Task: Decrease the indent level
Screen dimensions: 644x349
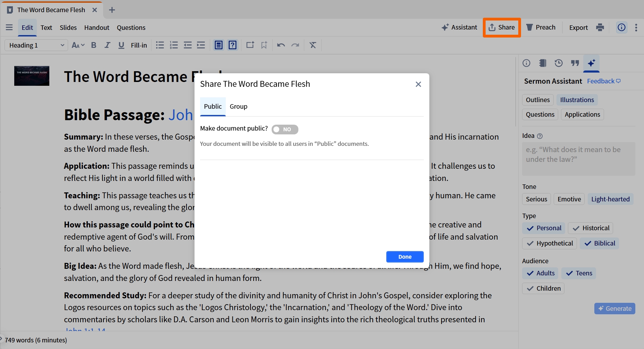Action: click(188, 45)
